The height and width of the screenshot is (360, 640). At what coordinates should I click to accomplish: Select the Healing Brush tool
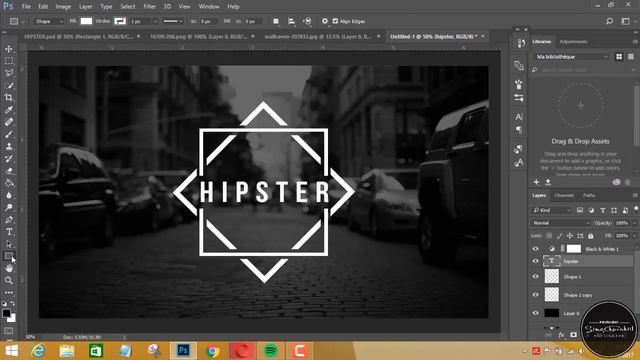tap(9, 122)
